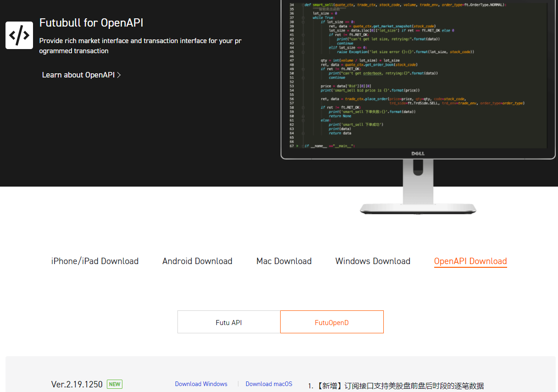The height and width of the screenshot is (392, 558).
Task: Open the Learn about OpenAPI link
Action: coord(78,75)
